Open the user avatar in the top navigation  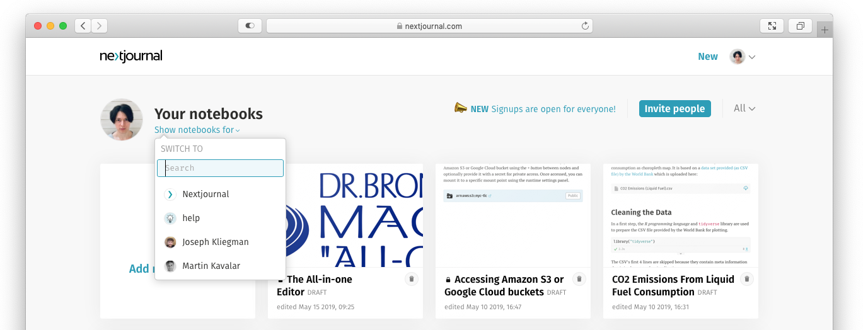pos(738,57)
